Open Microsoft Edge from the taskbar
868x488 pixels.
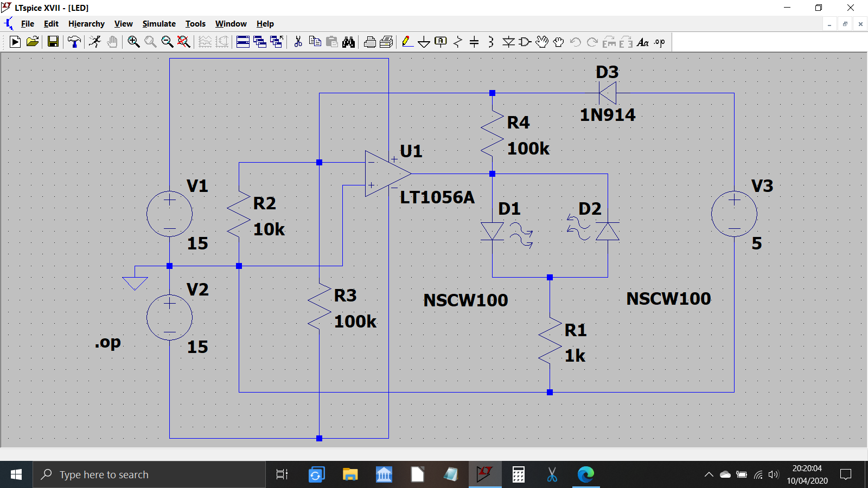586,474
